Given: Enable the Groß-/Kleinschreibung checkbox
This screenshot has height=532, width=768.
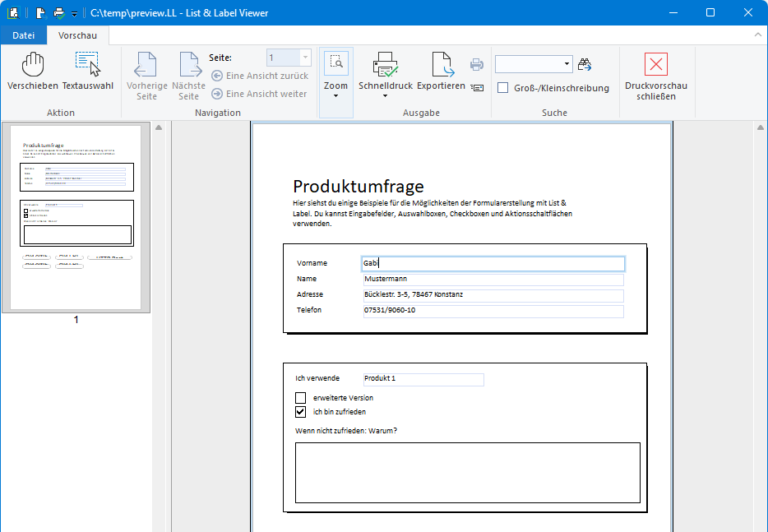Looking at the screenshot, I should 503,88.
